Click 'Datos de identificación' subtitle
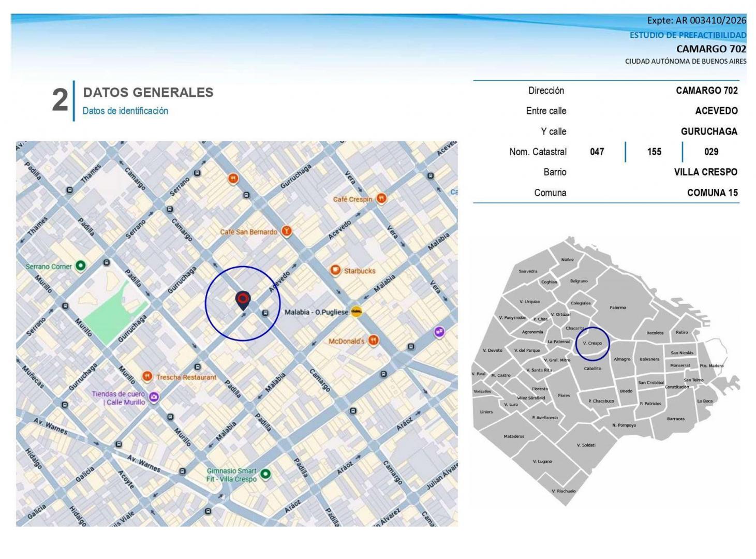Screen dimensions: 756x559 (x=125, y=111)
